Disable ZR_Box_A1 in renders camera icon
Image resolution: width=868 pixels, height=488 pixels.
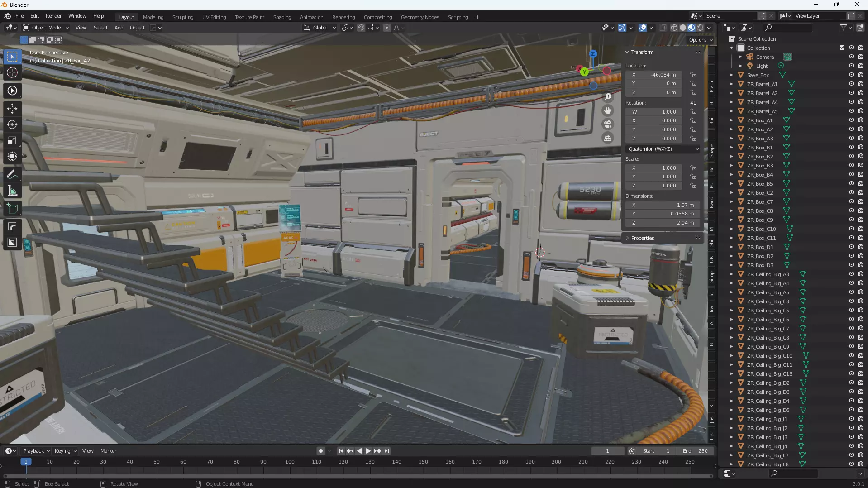[x=860, y=120]
